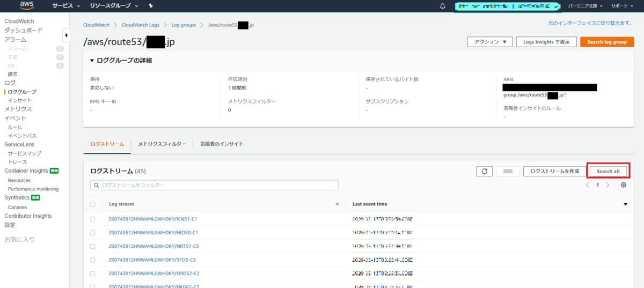Image resolution: width=644 pixels, height=288 pixels.
Task: Click the ログストリームを作成 button
Action: (x=554, y=171)
